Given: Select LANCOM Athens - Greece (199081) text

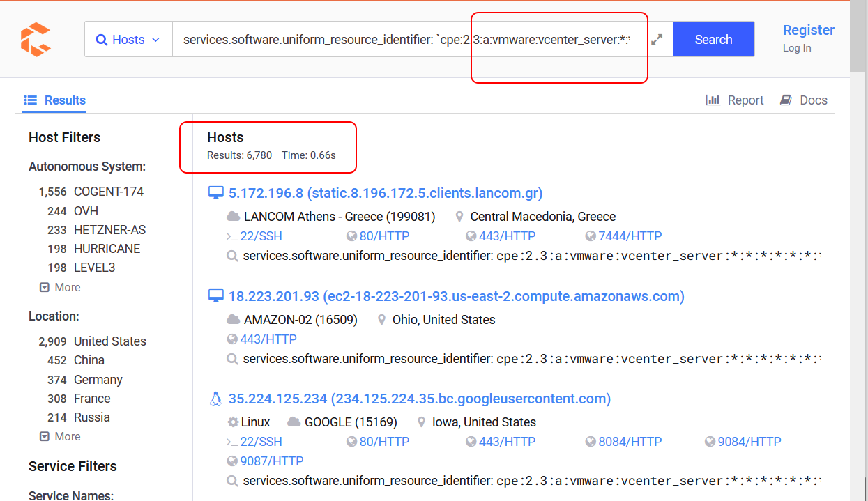Looking at the screenshot, I should [340, 217].
